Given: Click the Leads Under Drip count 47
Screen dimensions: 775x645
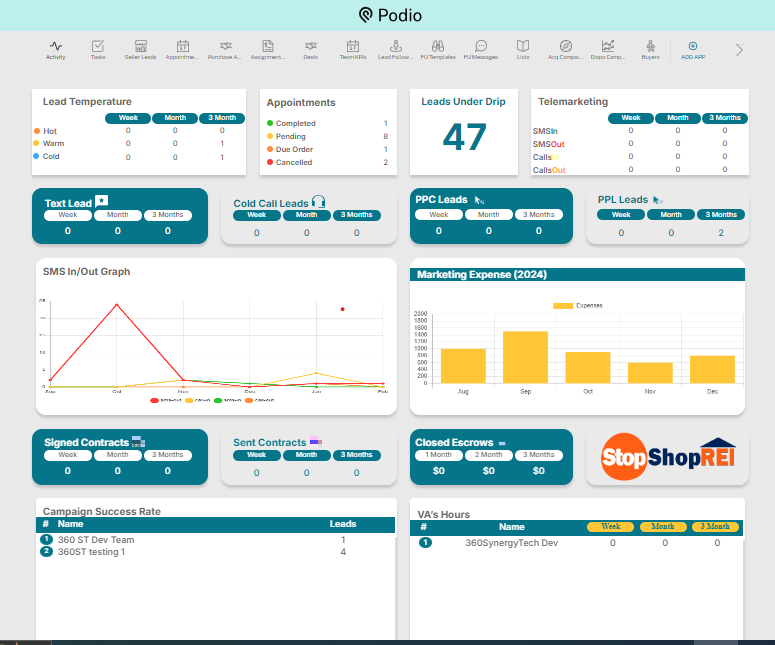Looking at the screenshot, I should click(464, 137).
